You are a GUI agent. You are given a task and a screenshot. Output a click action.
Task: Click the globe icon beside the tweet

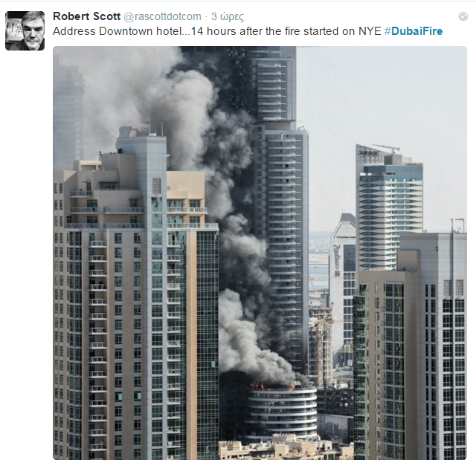coord(463,16)
